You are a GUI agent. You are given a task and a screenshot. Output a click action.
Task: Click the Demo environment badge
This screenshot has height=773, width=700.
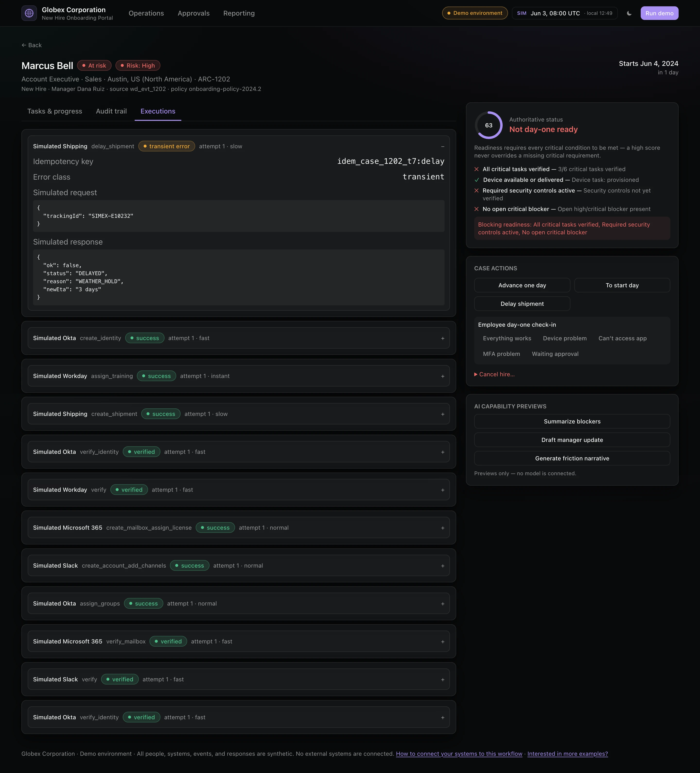click(x=475, y=13)
